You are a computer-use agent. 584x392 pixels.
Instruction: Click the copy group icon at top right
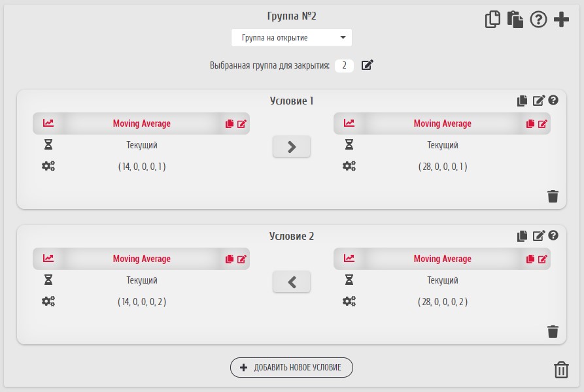(492, 20)
